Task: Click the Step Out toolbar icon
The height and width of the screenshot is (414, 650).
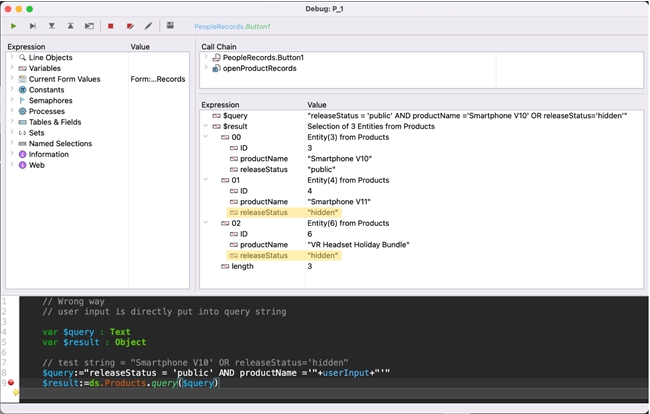Action: tap(70, 25)
